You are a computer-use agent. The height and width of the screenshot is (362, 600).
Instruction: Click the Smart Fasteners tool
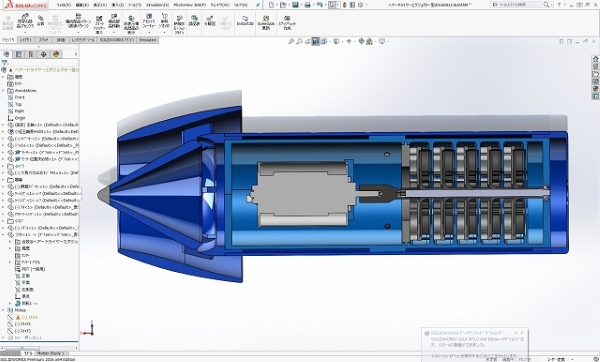point(99,25)
